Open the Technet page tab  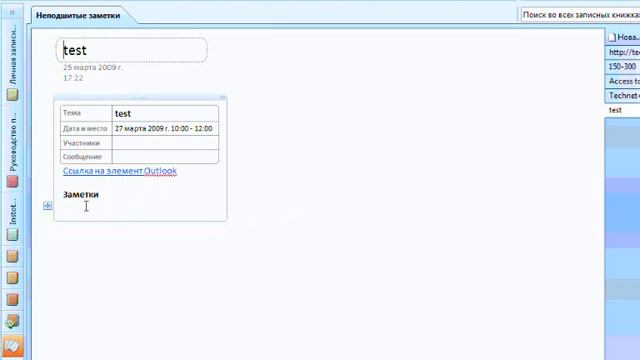coord(622,96)
